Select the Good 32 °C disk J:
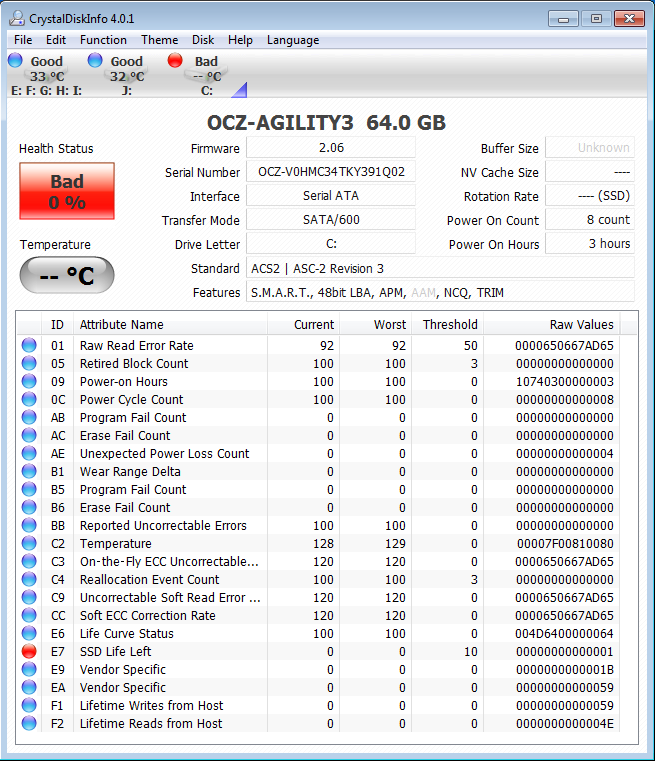655x761 pixels. point(126,75)
